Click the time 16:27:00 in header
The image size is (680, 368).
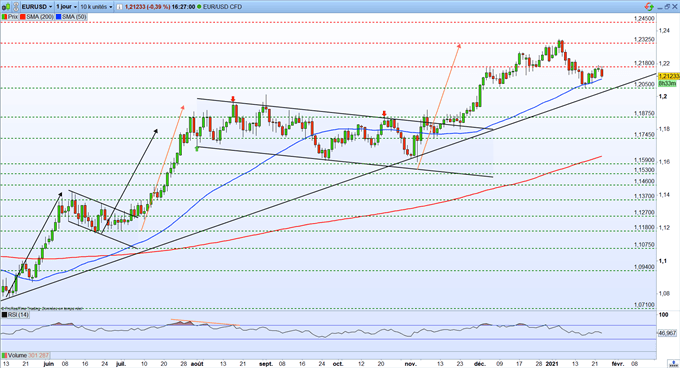[183, 7]
